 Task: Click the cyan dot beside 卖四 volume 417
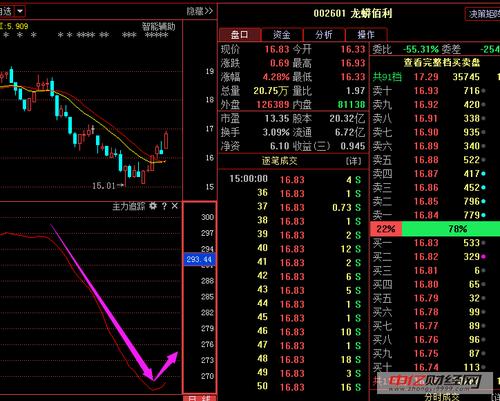pos(483,174)
